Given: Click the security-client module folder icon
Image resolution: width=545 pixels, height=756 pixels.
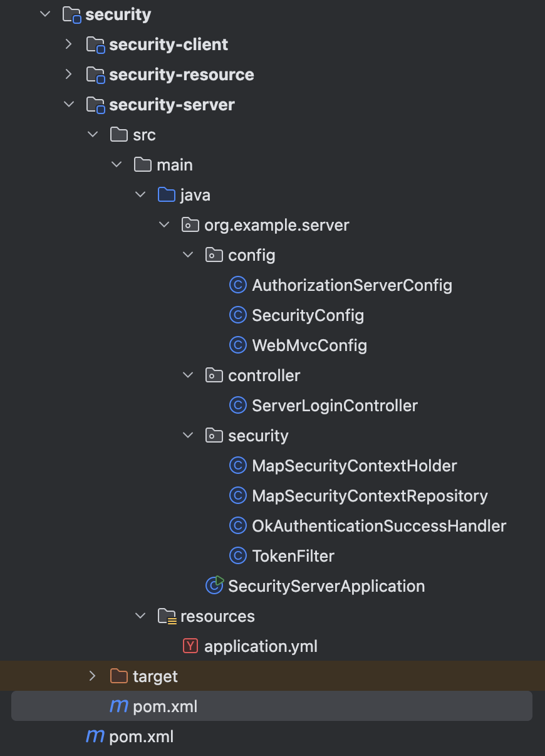Looking at the screenshot, I should pyautogui.click(x=95, y=45).
